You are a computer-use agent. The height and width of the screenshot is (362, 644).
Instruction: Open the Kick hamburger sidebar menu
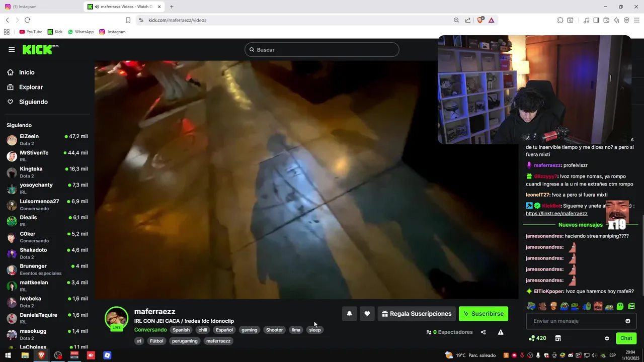[x=12, y=50]
